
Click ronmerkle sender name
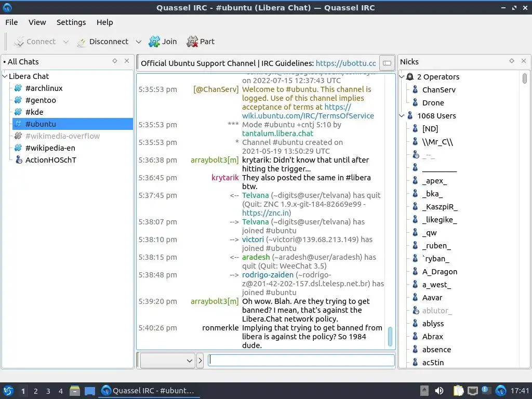(x=220, y=328)
